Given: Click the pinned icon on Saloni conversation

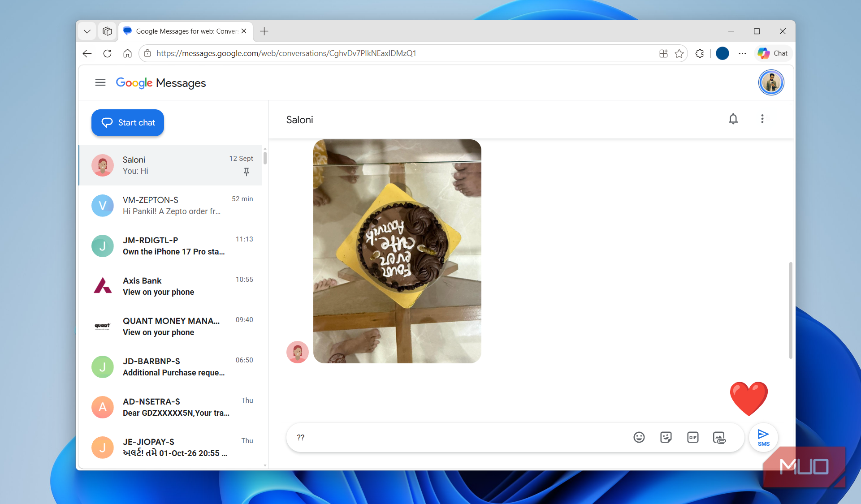Looking at the screenshot, I should coord(246,172).
